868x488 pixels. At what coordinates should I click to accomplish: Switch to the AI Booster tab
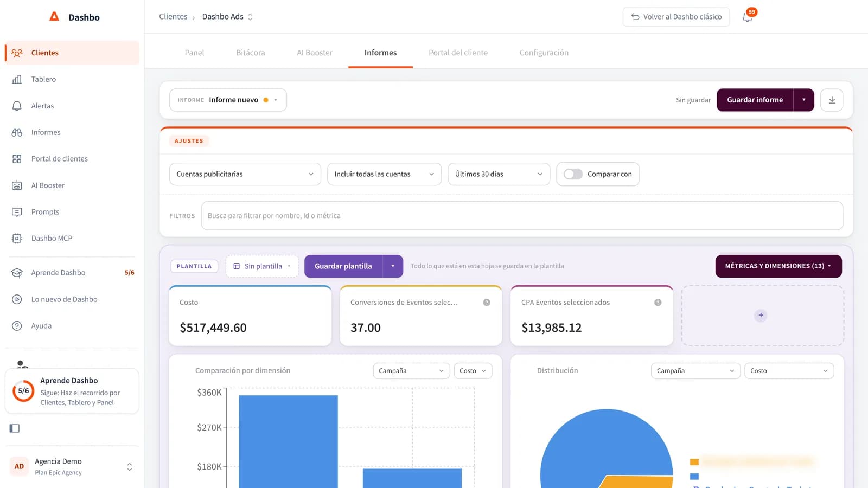(x=315, y=53)
